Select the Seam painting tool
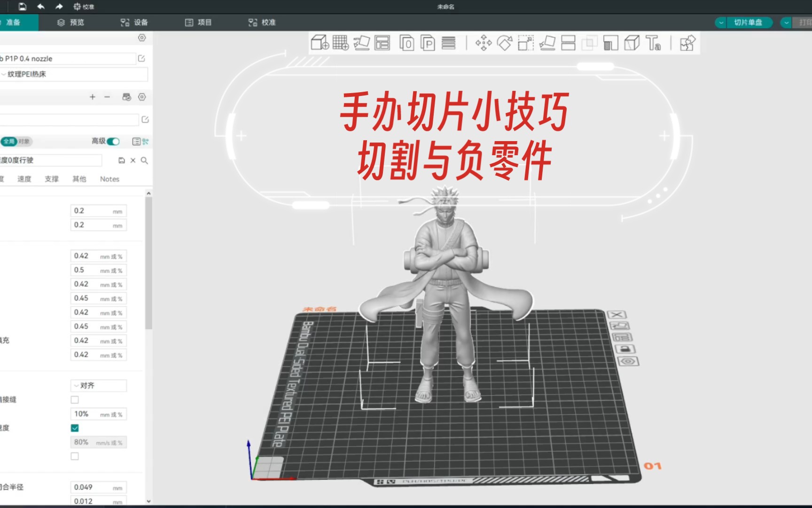The width and height of the screenshot is (812, 508). (632, 43)
